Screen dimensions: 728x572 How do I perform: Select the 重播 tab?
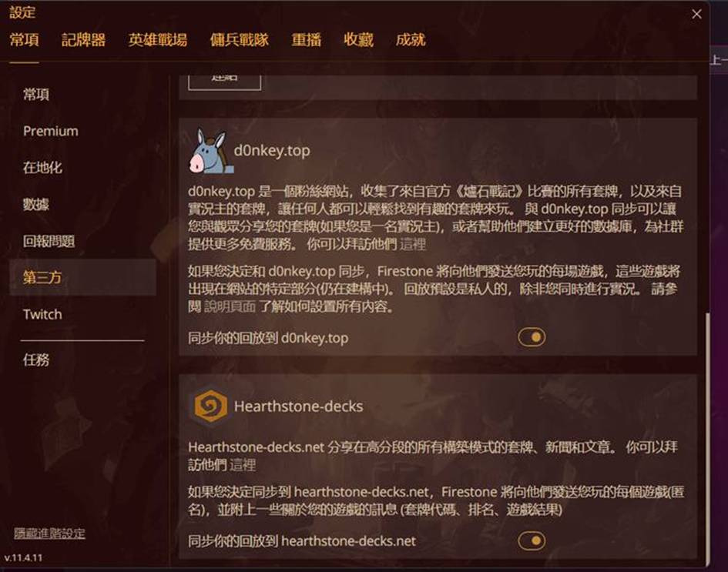click(x=306, y=40)
